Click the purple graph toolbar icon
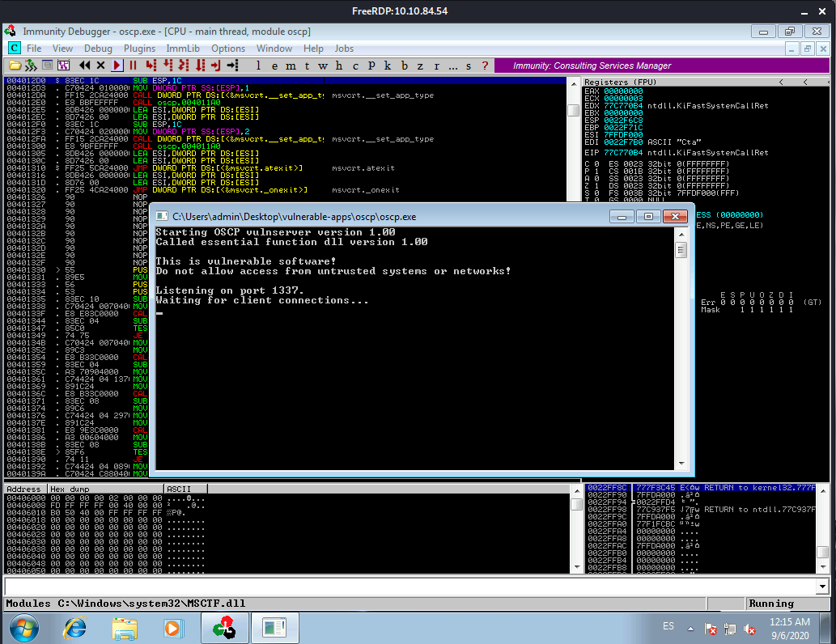 click(63, 66)
